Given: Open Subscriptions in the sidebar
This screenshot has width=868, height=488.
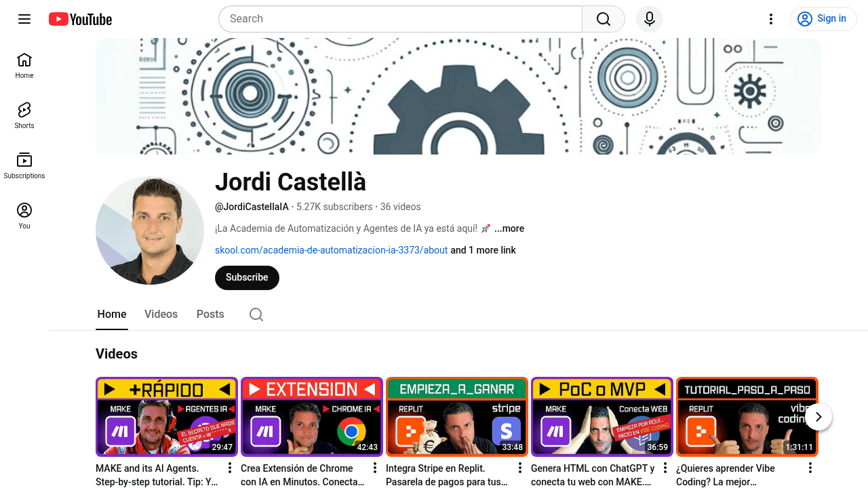Looking at the screenshot, I should click(24, 166).
